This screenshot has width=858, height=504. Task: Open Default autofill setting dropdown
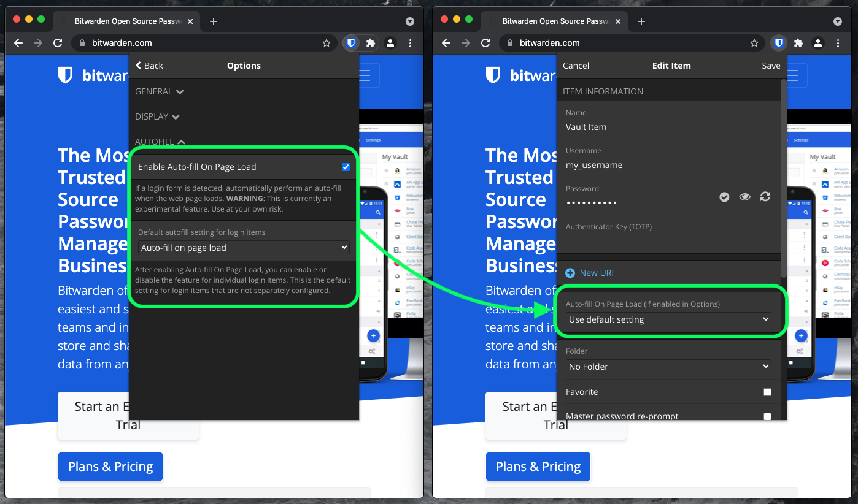point(244,248)
